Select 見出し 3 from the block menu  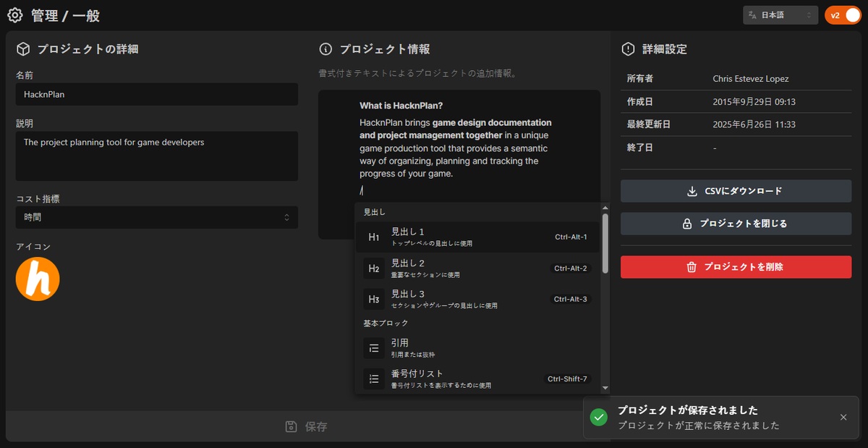[x=478, y=300]
